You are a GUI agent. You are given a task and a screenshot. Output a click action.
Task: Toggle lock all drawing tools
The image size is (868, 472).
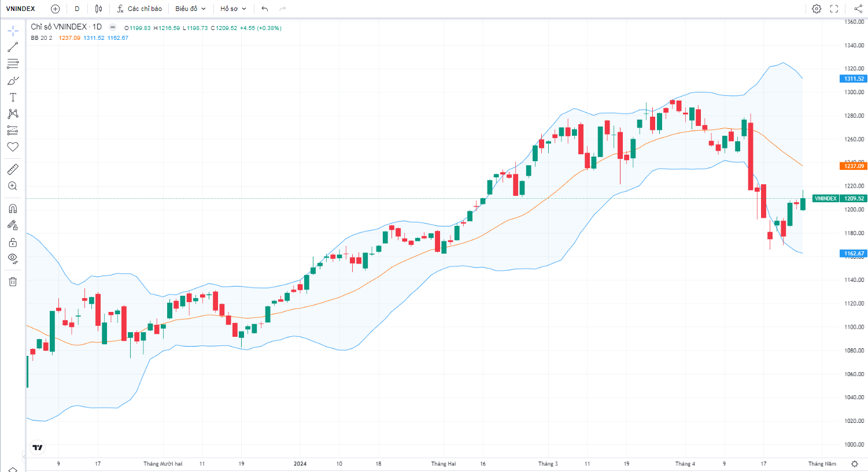pos(13,242)
